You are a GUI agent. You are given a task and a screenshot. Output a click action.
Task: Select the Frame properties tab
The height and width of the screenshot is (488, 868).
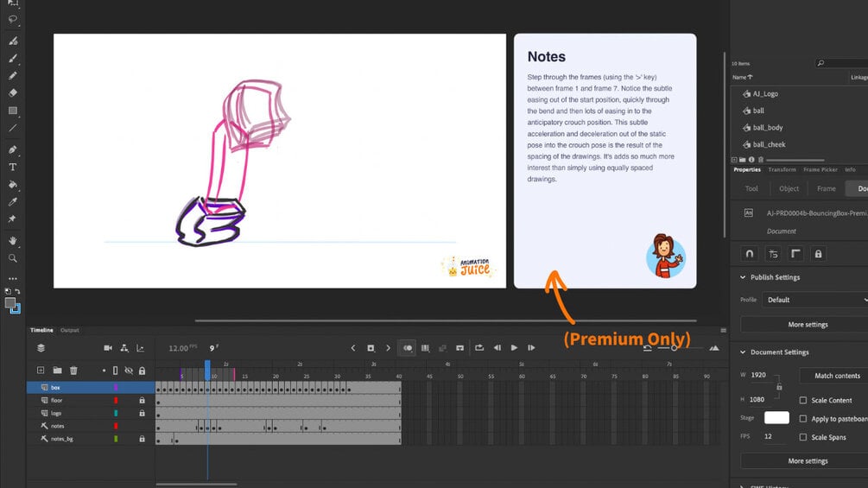827,188
